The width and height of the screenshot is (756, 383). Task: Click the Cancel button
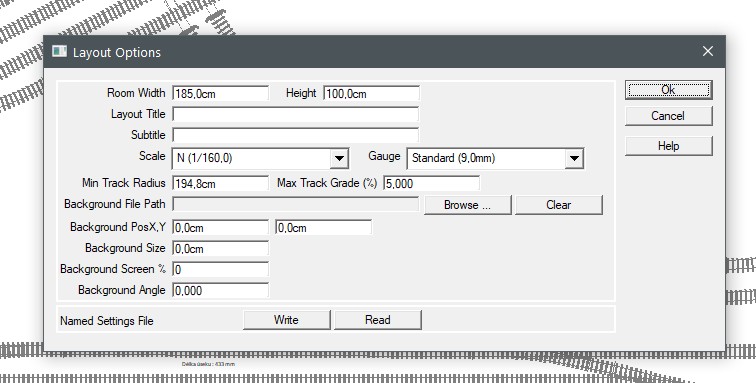pos(668,116)
